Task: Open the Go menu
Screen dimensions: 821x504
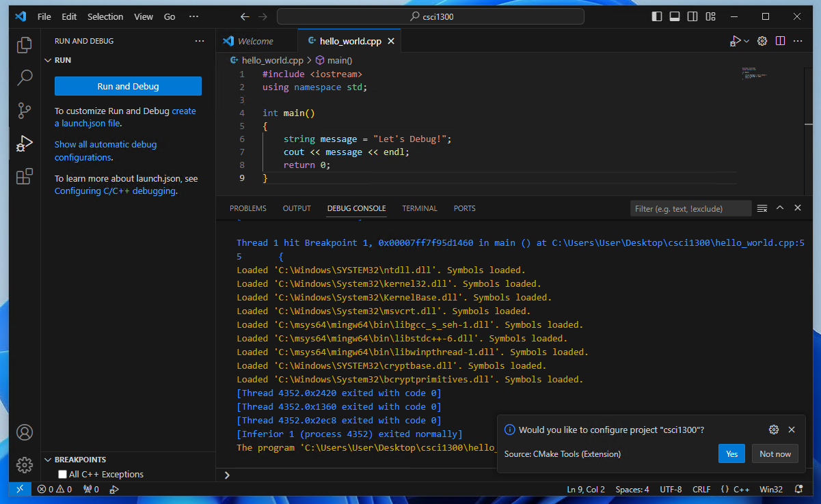Action: click(x=170, y=16)
